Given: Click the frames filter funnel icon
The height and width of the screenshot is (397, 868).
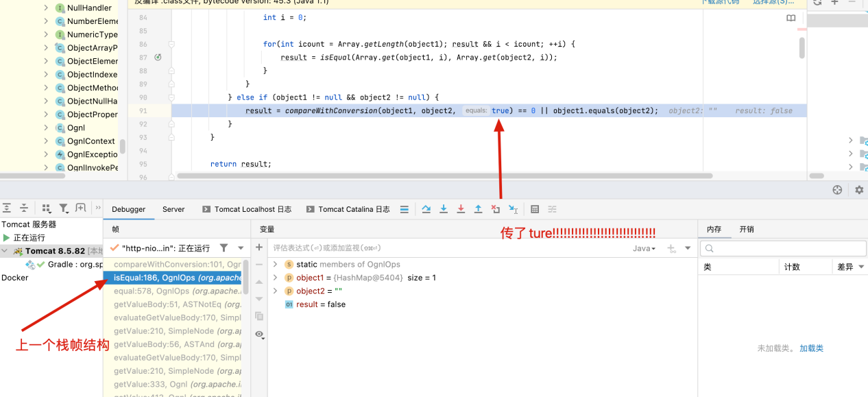Looking at the screenshot, I should [x=224, y=248].
